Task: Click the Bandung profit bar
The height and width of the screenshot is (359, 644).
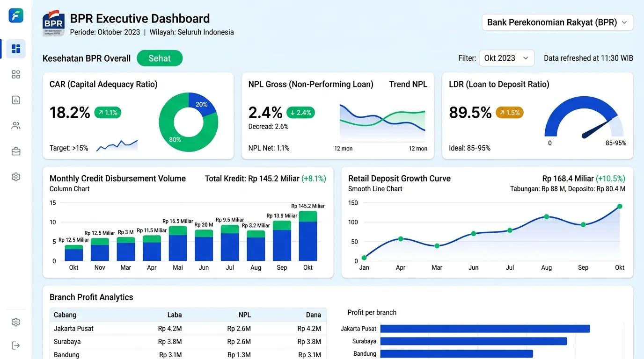Action: [457, 354]
